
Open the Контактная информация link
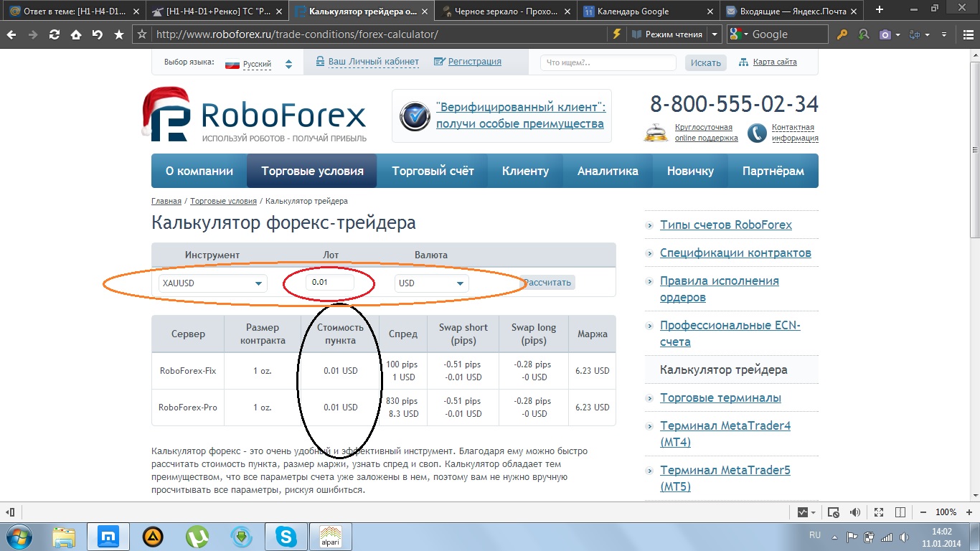pos(795,133)
